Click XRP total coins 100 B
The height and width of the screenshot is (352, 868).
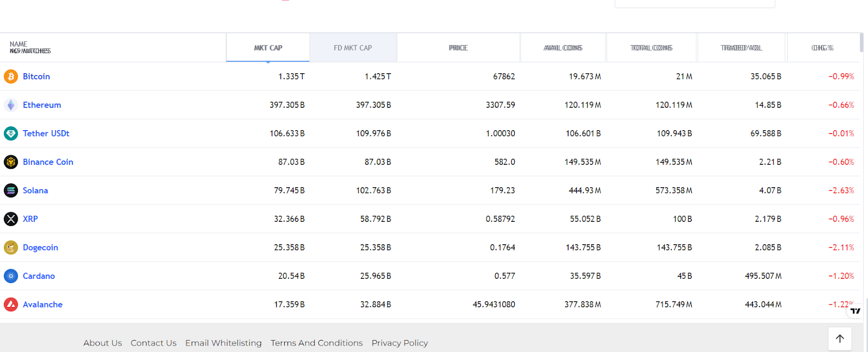coord(682,219)
